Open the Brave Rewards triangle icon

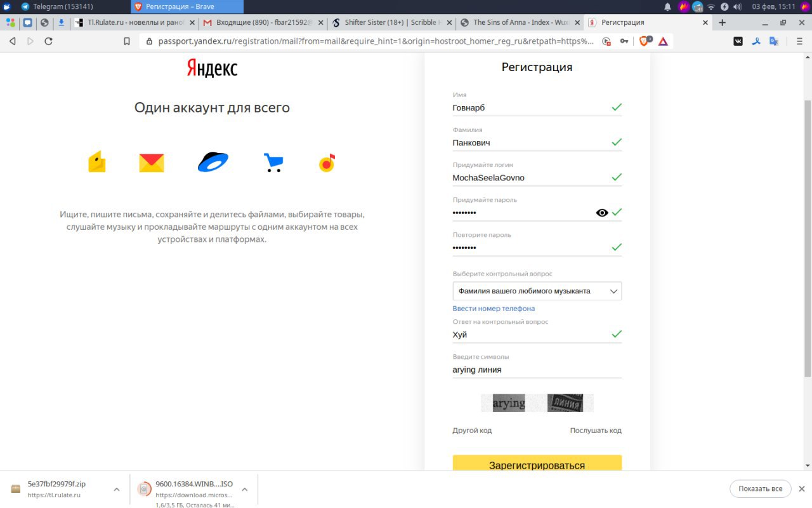click(663, 41)
